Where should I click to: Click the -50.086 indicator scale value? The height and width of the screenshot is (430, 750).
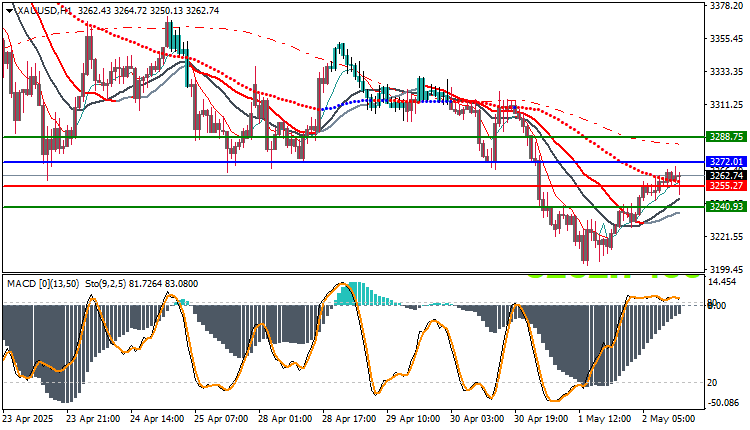click(723, 403)
